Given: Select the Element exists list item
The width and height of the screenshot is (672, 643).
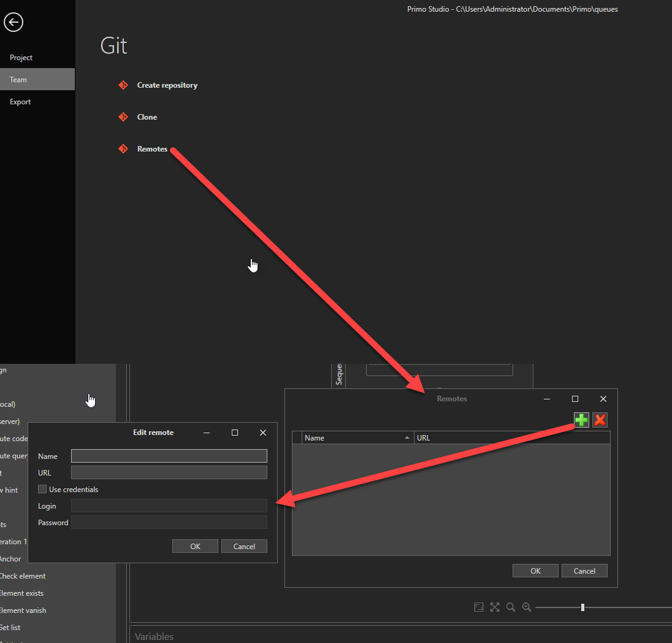Looking at the screenshot, I should click(22, 593).
